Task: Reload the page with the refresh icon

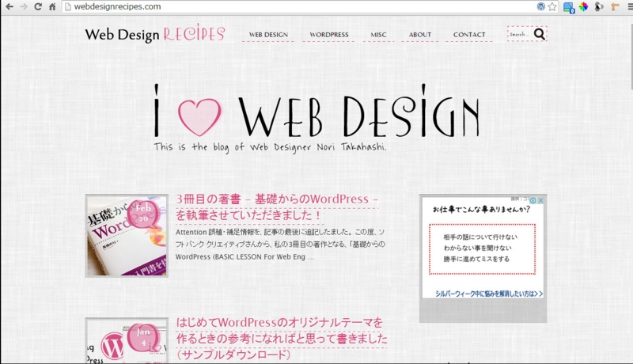Action: [38, 7]
